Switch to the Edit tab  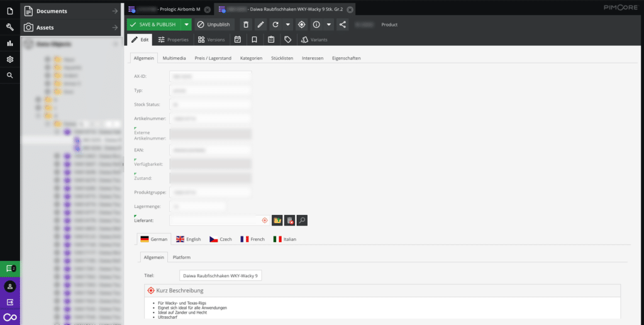(x=140, y=40)
